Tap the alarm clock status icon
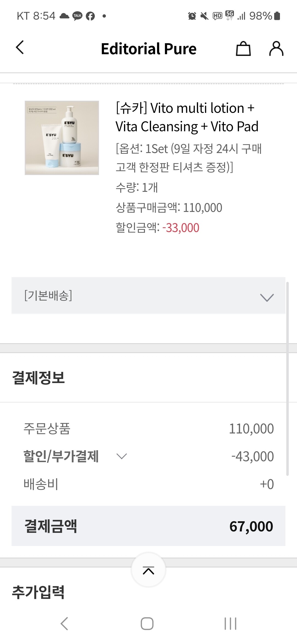 192,16
